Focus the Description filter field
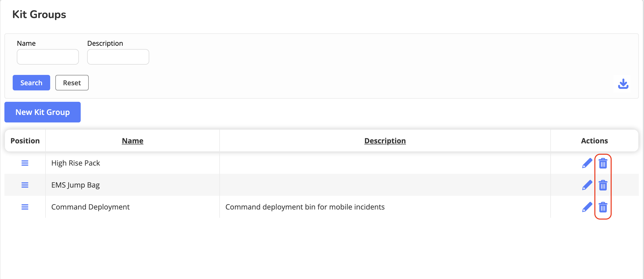The width and height of the screenshot is (644, 279). point(118,57)
